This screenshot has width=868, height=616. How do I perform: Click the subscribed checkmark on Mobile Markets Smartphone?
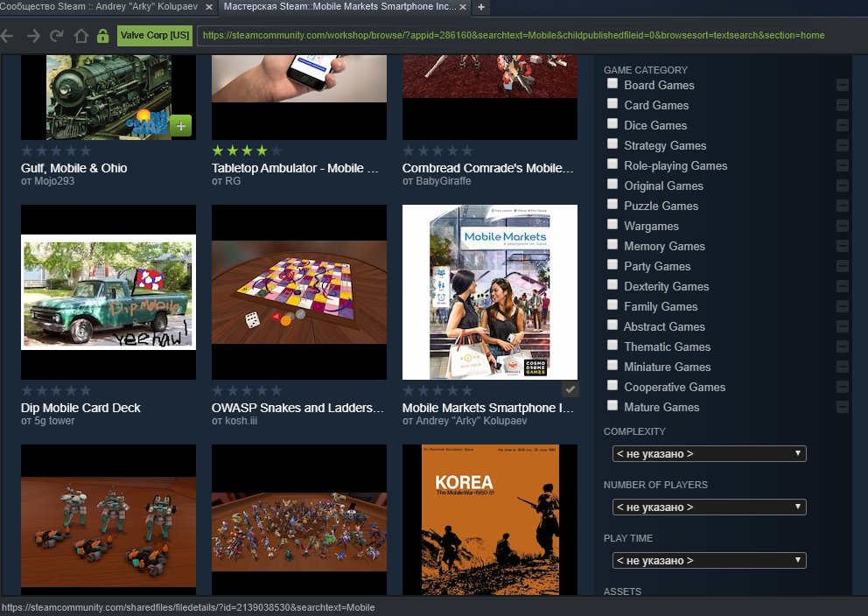[x=570, y=389]
